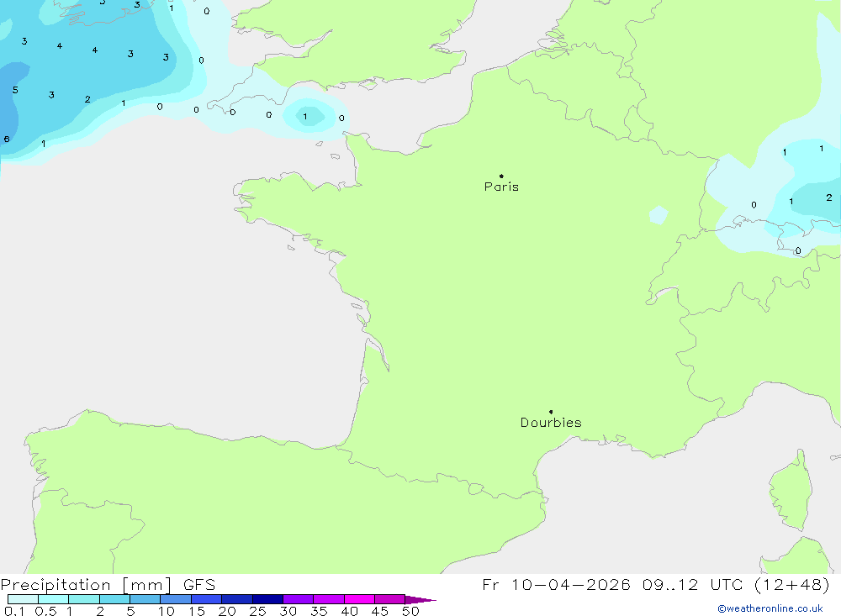
Task: Pick the 10 to 15 blue legend swatch
Action: click(x=176, y=599)
